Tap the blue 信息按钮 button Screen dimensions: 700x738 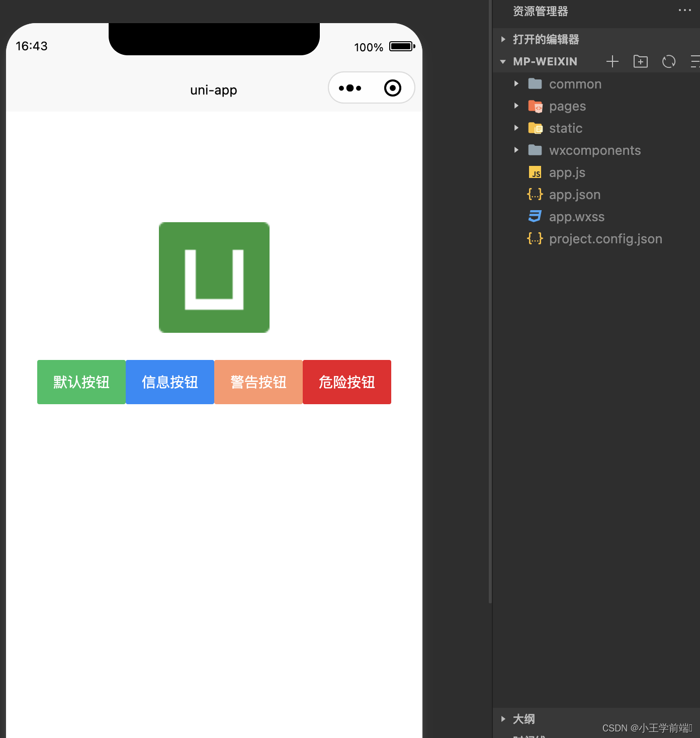coord(170,382)
